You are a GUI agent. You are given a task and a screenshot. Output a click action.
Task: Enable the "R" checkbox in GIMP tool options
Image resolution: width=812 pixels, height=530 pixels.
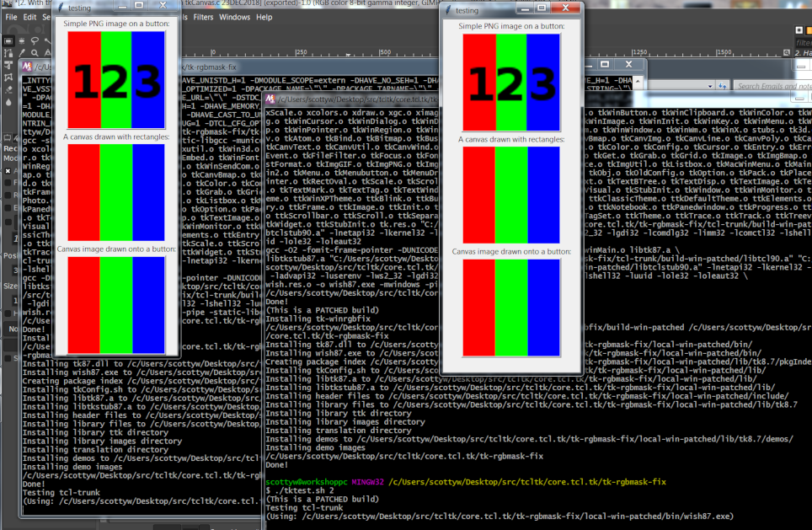point(8,195)
